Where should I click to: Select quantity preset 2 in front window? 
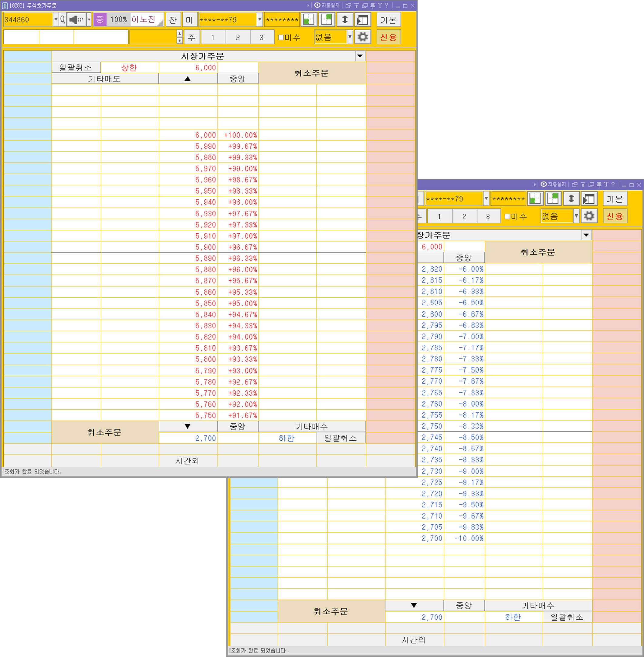pos(238,37)
